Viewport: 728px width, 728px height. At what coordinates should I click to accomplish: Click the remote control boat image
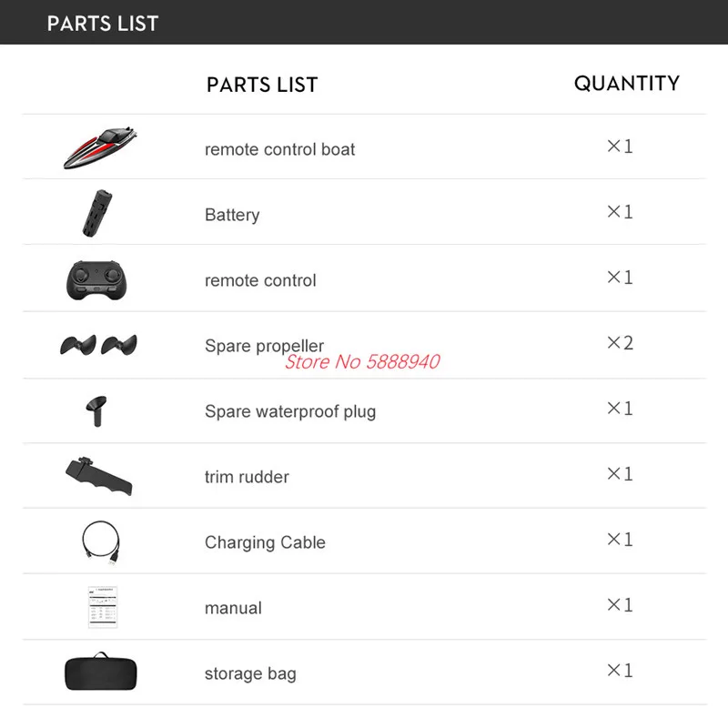tap(100, 147)
